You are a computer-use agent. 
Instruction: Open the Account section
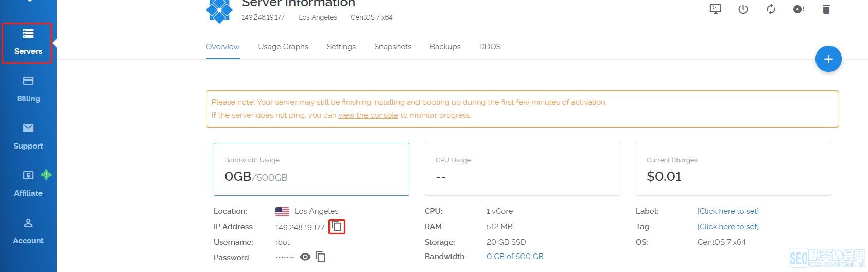tap(28, 231)
